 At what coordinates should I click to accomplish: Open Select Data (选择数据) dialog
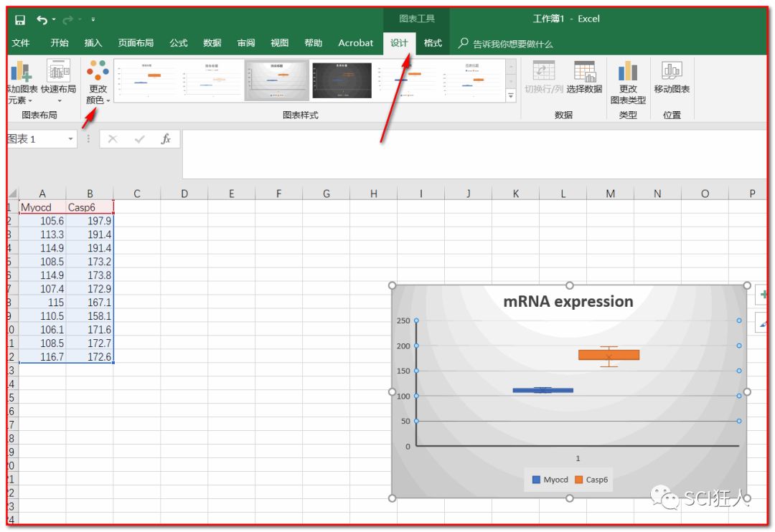coord(584,72)
